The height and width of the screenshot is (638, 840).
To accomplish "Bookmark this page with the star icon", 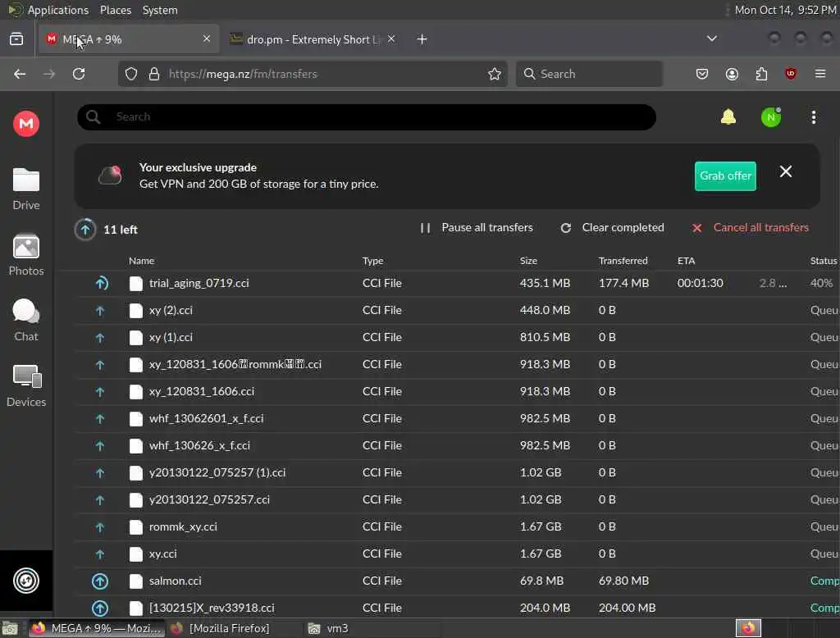I will [494, 74].
